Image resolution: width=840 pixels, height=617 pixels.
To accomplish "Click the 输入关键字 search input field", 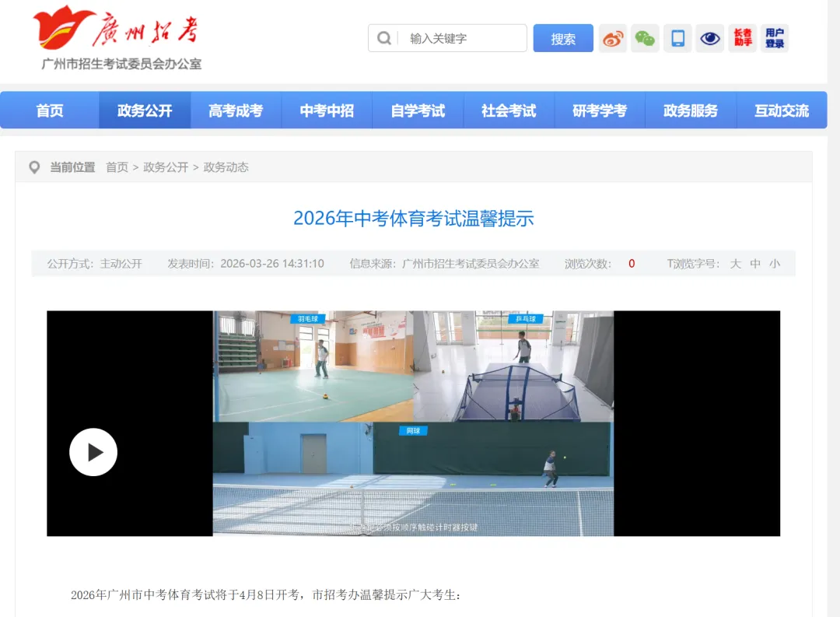I will coord(451,38).
